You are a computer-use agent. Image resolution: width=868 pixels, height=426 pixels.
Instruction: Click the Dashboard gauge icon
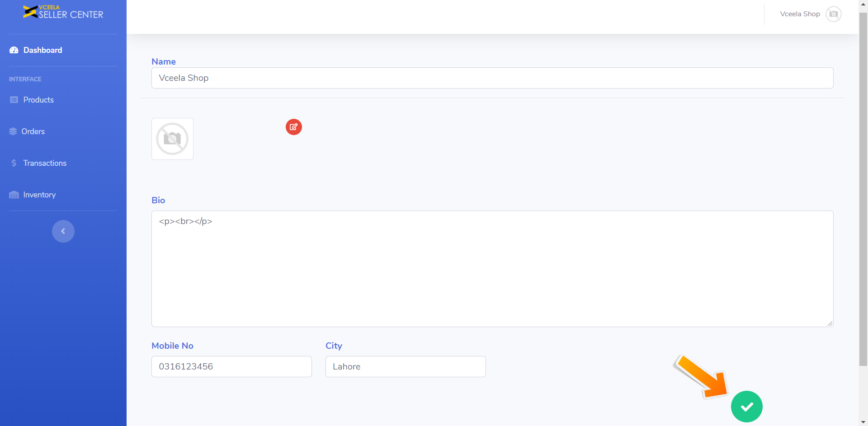[x=14, y=50]
